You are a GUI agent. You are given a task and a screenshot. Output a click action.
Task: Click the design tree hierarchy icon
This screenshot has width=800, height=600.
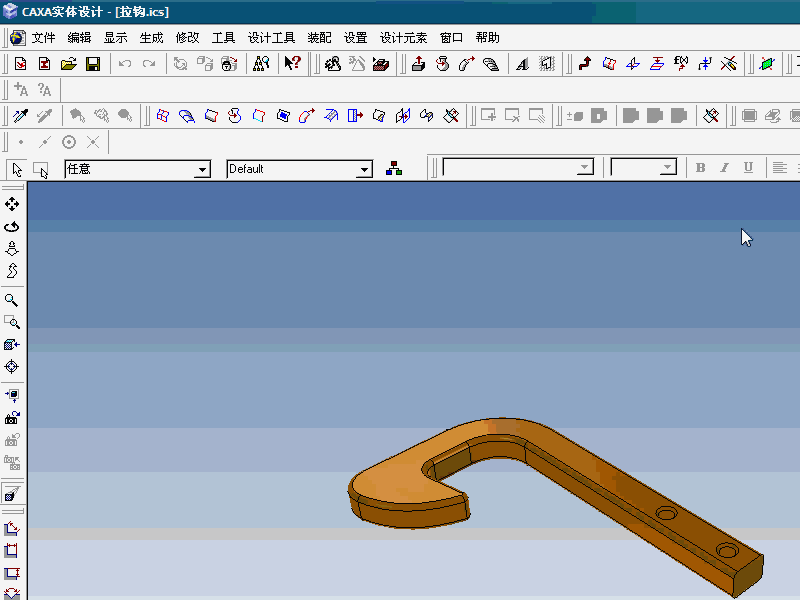(x=394, y=168)
